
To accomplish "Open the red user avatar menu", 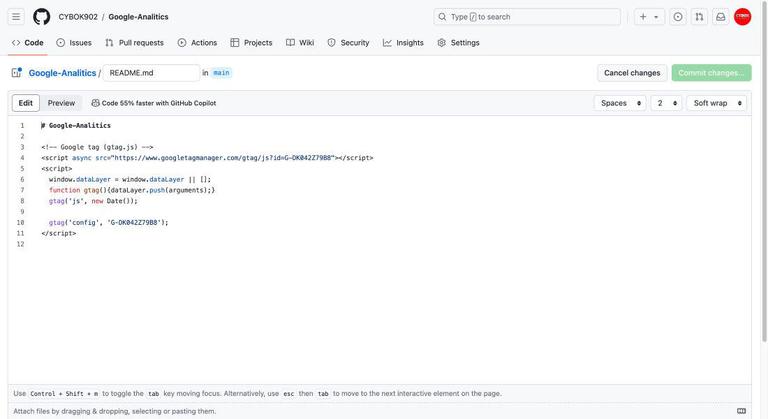I will [743, 17].
